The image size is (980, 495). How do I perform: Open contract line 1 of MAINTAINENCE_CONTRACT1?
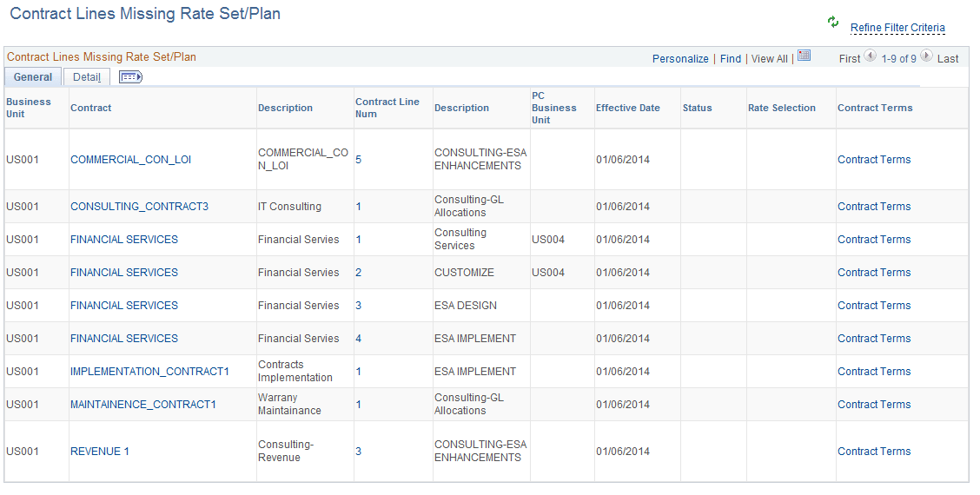[359, 405]
